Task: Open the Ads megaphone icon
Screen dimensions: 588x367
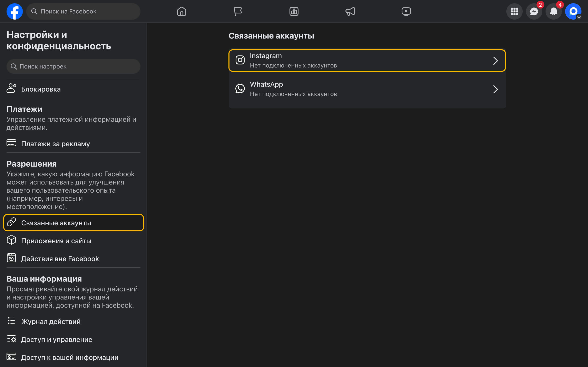Action: pos(350,11)
